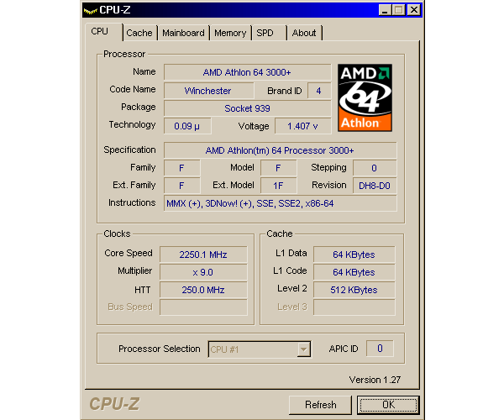504x420 pixels.
Task: Click the CPU-Z logo at bottom left
Action: pyautogui.click(x=114, y=403)
